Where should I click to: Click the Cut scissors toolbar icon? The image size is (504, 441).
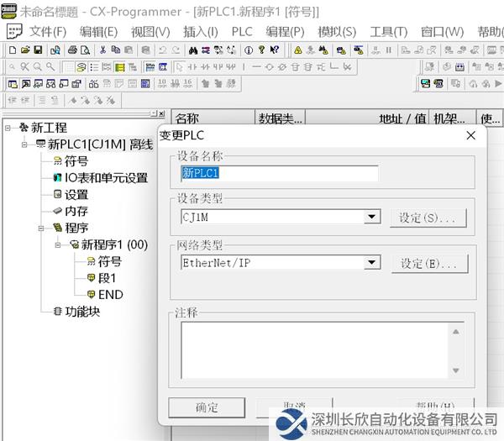(102, 50)
